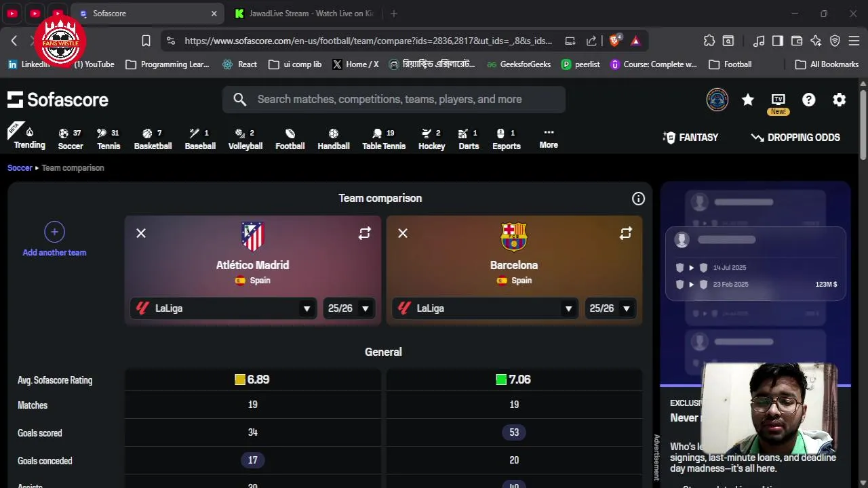Swap Barcelona team with replace icon

[x=626, y=233]
